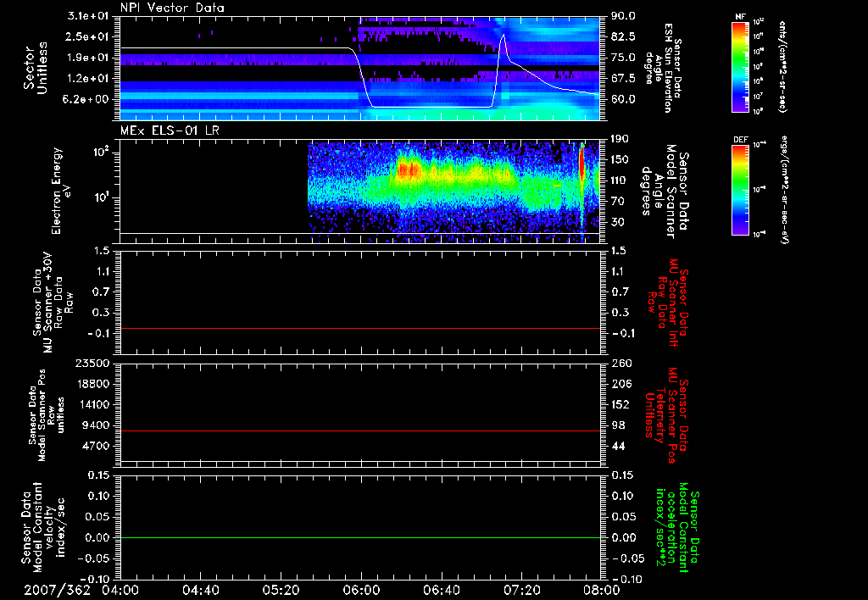
Task: Select the red 'MU Scanner Inh Raw Data' label
Action: click(668, 303)
